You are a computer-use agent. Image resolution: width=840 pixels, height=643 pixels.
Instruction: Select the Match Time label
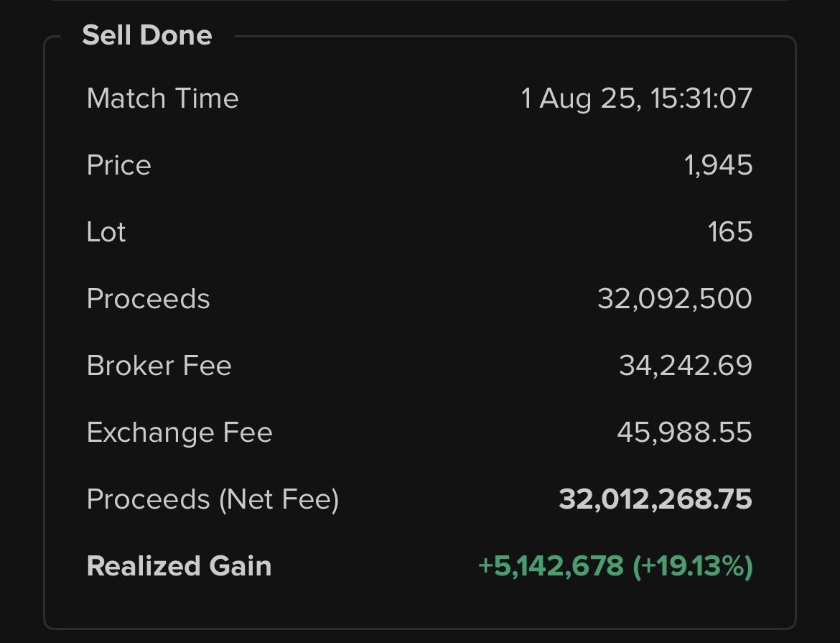coord(163,98)
